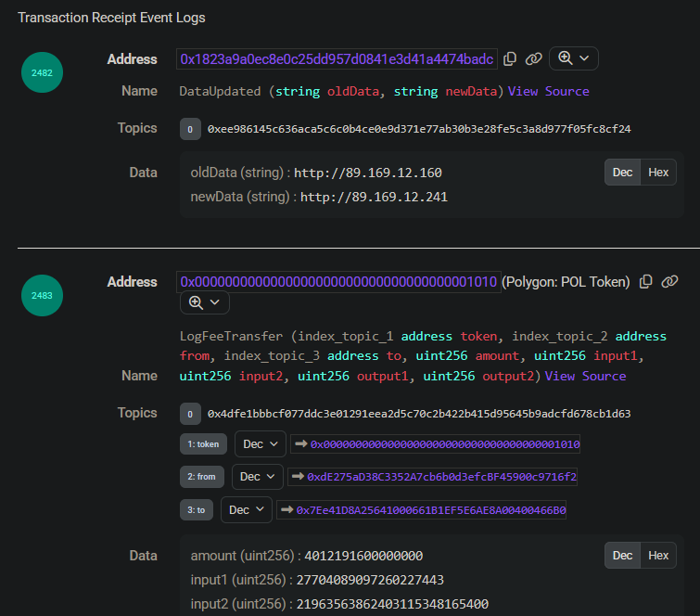Image resolution: width=700 pixels, height=616 pixels.
Task: Open to address 0x7Ee41D8A link
Action: pos(431,510)
